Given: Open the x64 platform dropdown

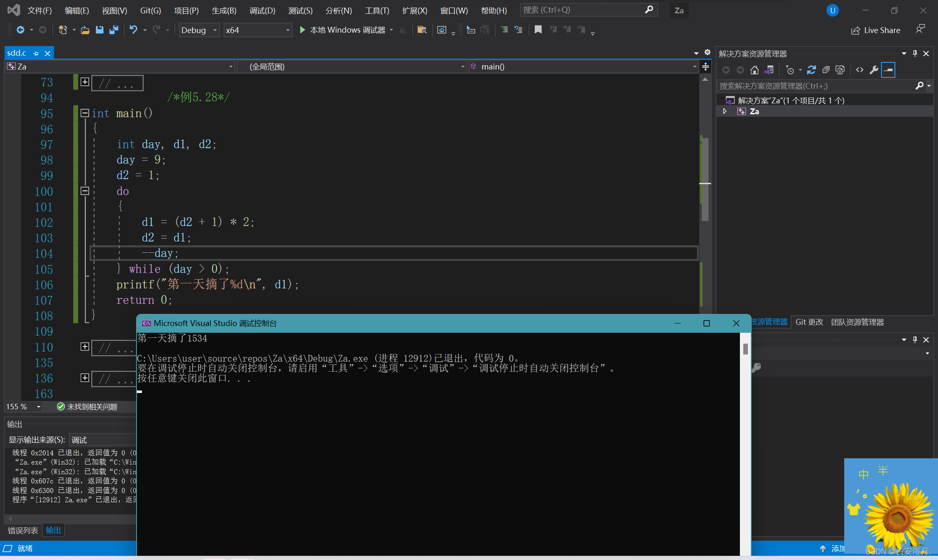Looking at the screenshot, I should tap(257, 30).
